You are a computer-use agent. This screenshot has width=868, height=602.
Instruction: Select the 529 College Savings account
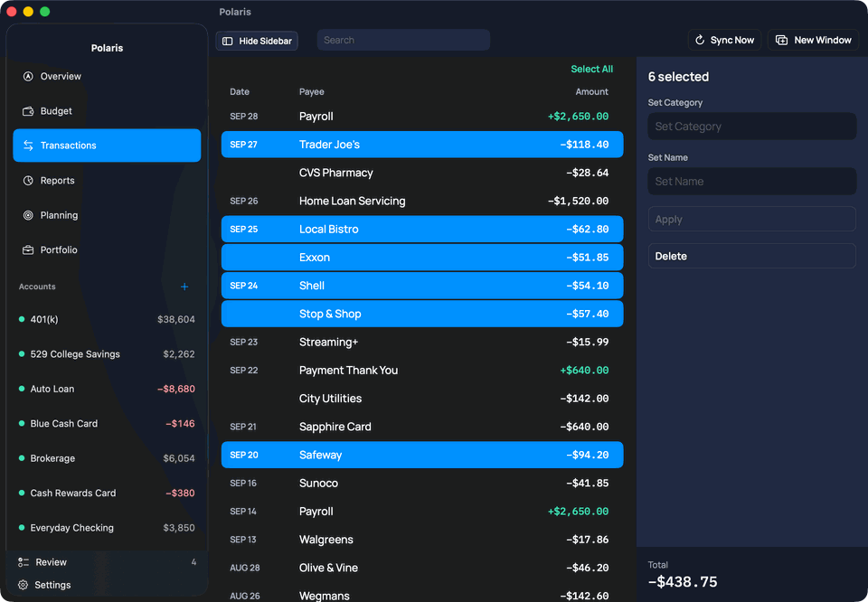(x=107, y=354)
